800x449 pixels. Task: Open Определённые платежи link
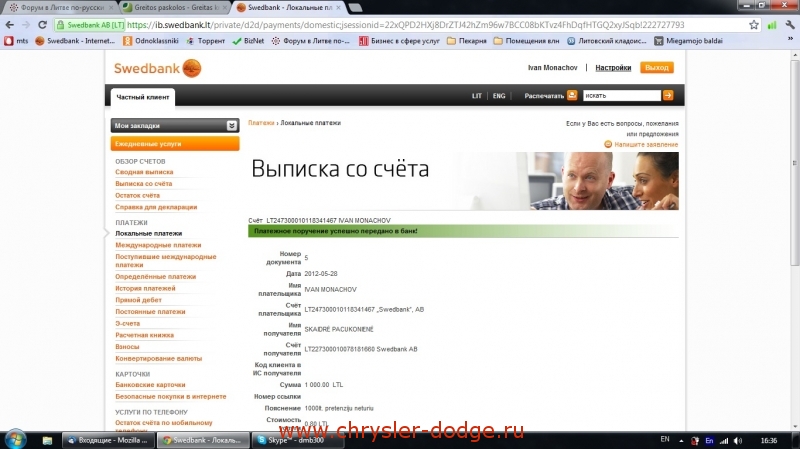click(156, 277)
